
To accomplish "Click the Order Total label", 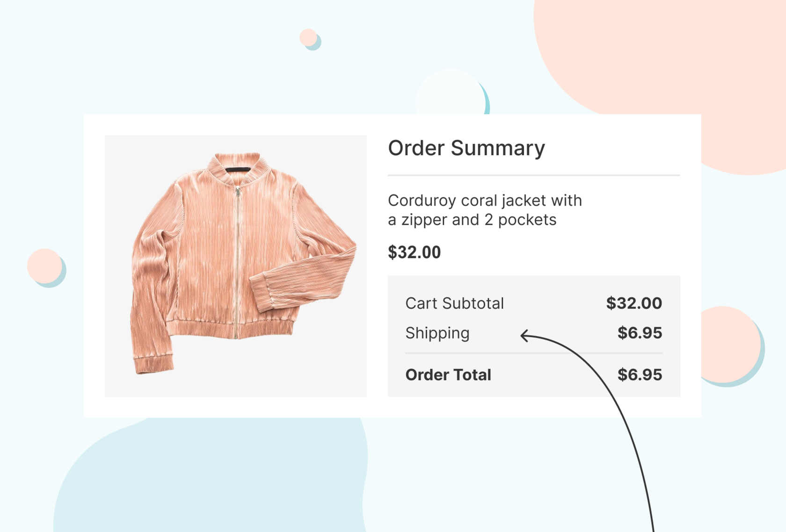I will (x=448, y=374).
